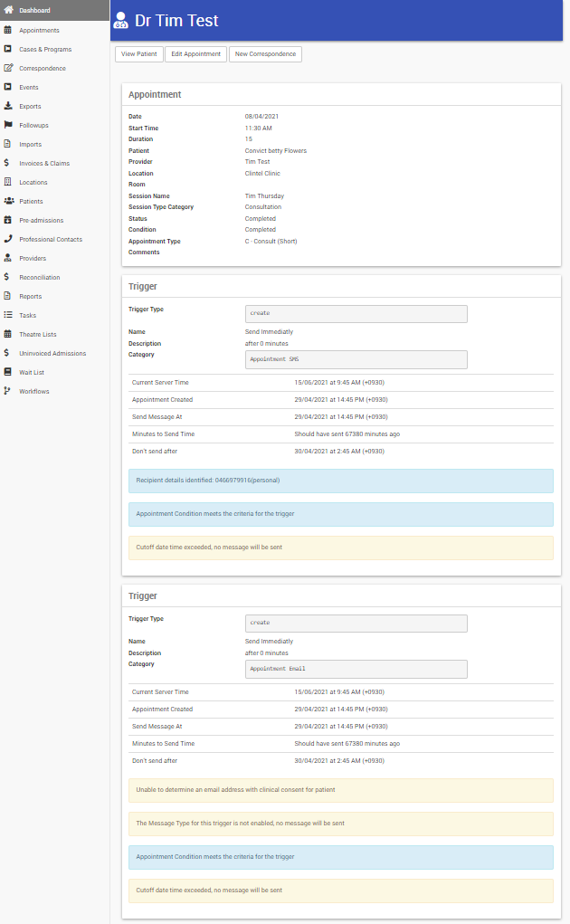Click the Events sidebar icon
The image size is (570, 924).
(7, 87)
